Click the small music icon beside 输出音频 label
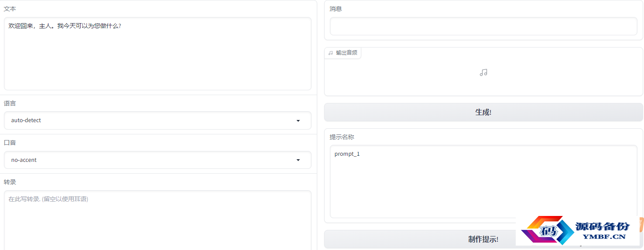 (330, 53)
